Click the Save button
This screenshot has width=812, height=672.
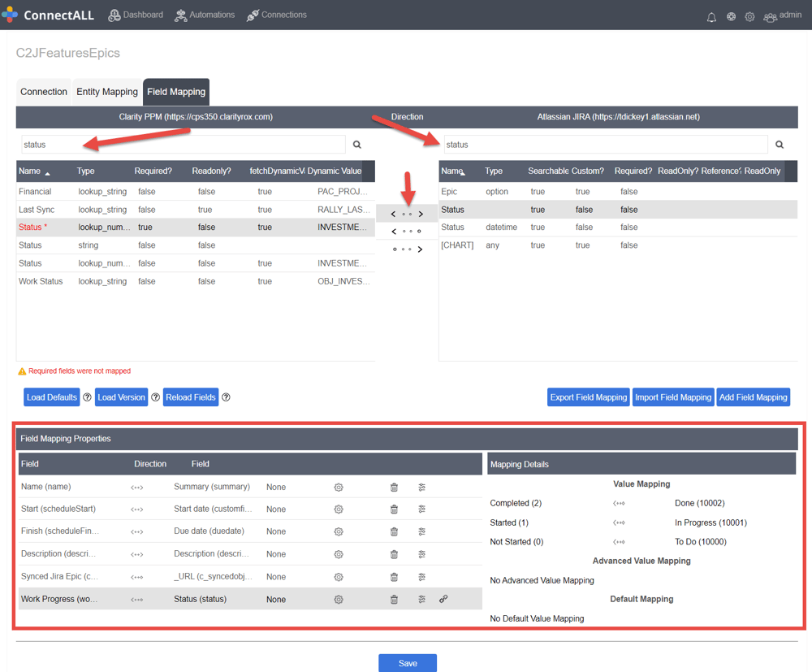pos(408,663)
